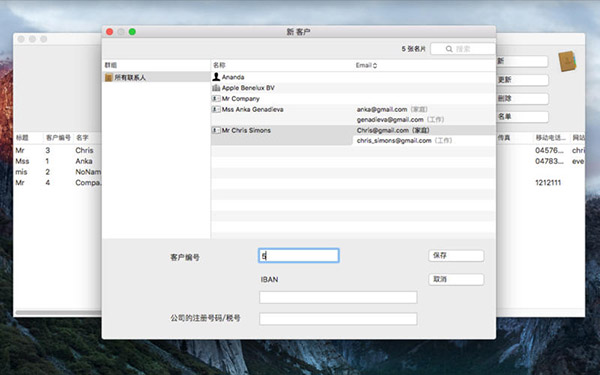Click the 新 button in back window
Image resolution: width=600 pixels, height=375 pixels.
click(522, 61)
